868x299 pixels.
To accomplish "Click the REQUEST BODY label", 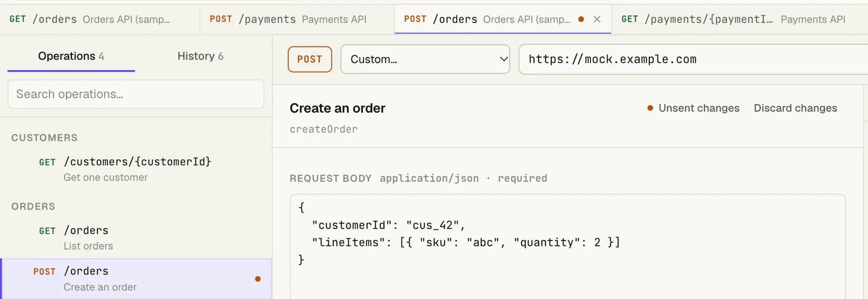I will [x=330, y=178].
